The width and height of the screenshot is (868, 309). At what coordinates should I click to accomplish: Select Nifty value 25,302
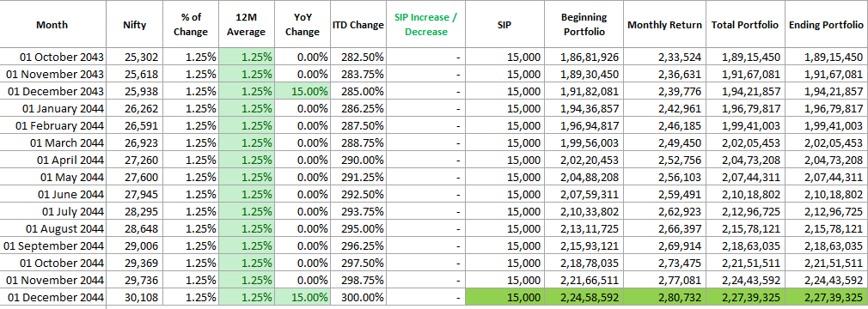pos(135,57)
